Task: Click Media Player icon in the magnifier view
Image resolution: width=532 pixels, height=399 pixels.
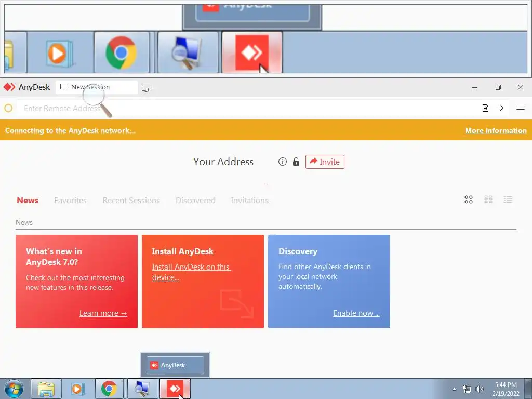Action: point(59,52)
